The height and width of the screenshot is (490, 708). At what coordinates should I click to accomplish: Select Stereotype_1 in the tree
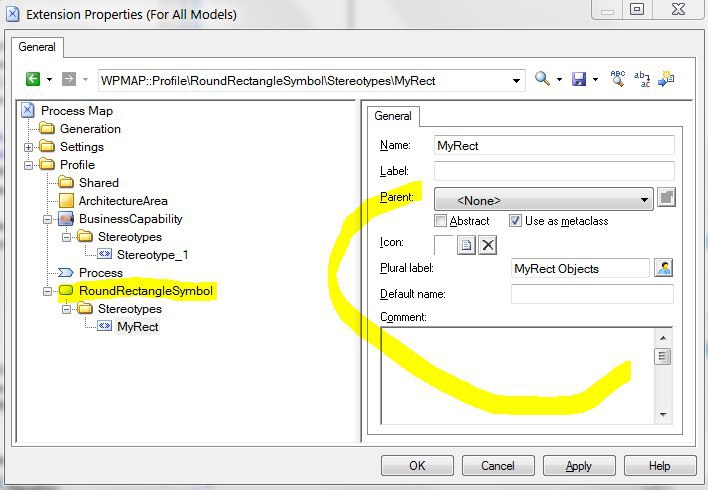(153, 255)
